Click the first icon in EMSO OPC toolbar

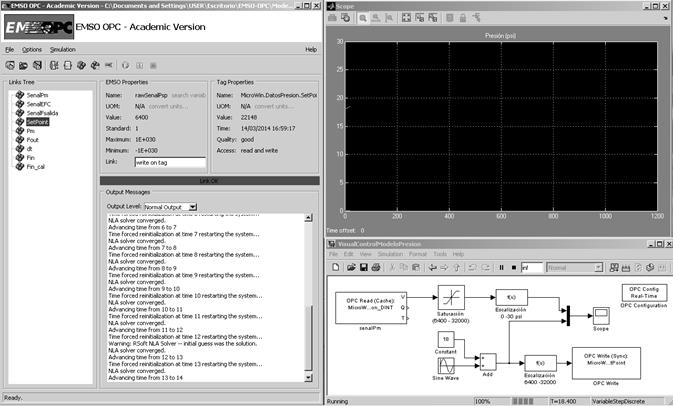coord(9,64)
